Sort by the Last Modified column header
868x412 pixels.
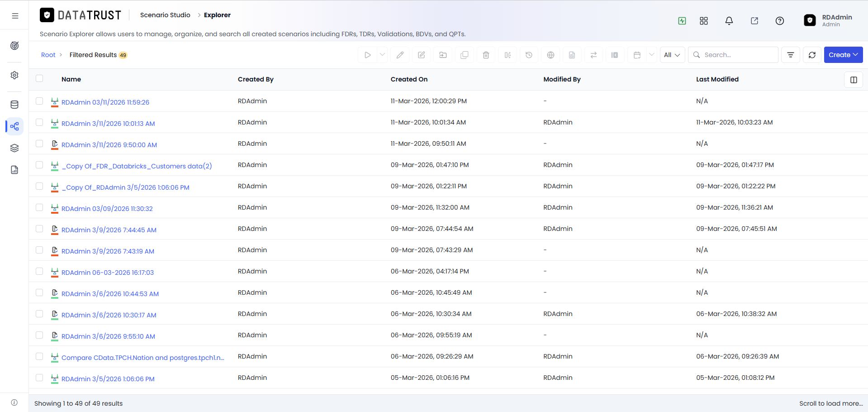[x=717, y=79]
